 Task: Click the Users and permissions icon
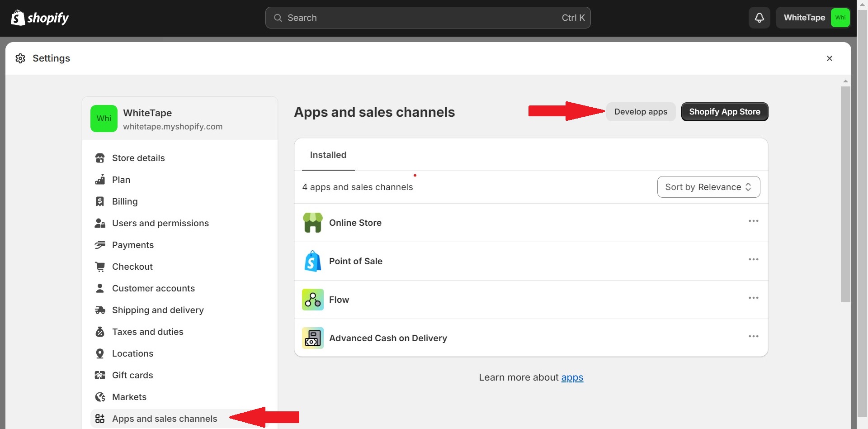pos(100,223)
